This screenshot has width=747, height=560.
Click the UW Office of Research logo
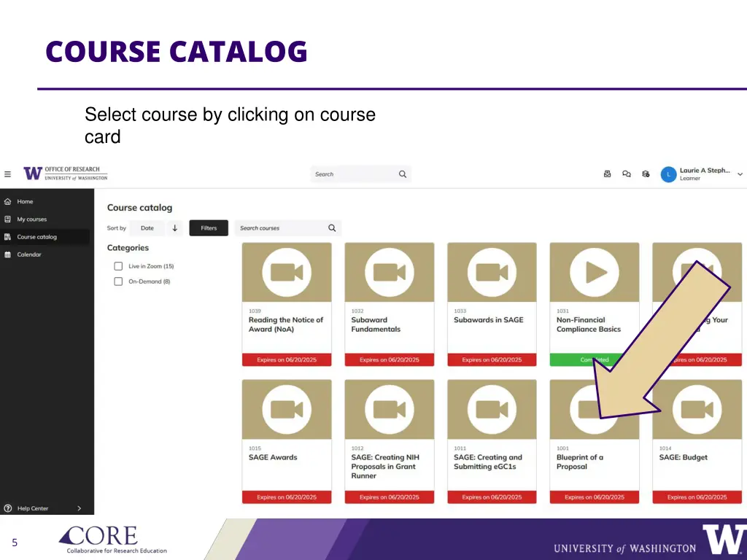pyautogui.click(x=66, y=174)
